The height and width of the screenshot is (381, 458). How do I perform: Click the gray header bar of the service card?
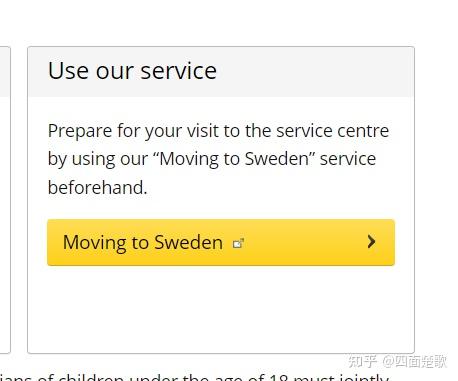(x=221, y=72)
